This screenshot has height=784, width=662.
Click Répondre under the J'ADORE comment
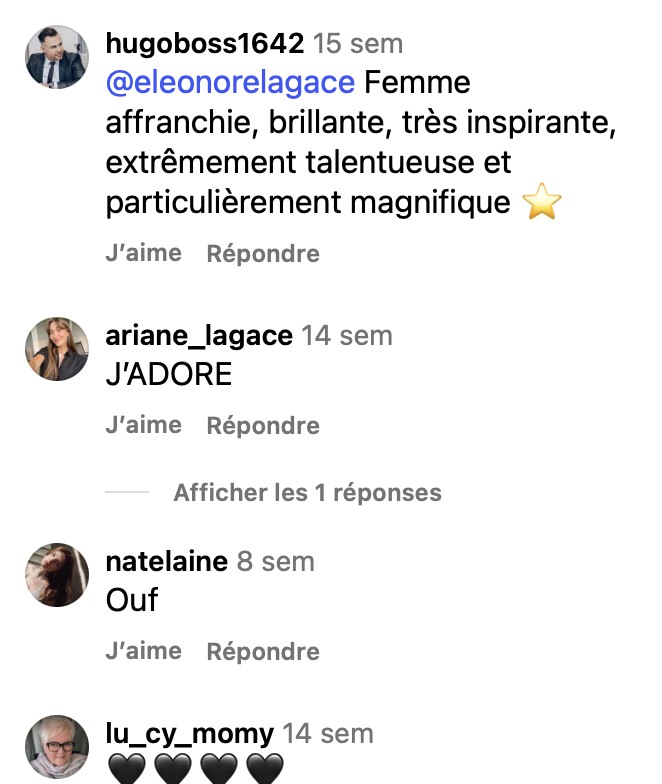click(x=263, y=426)
